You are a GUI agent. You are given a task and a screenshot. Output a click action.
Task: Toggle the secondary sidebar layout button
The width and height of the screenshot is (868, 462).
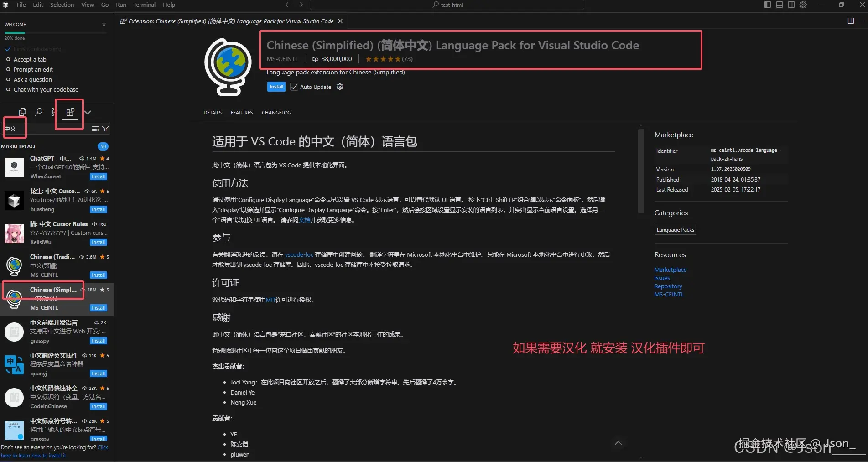click(x=791, y=5)
